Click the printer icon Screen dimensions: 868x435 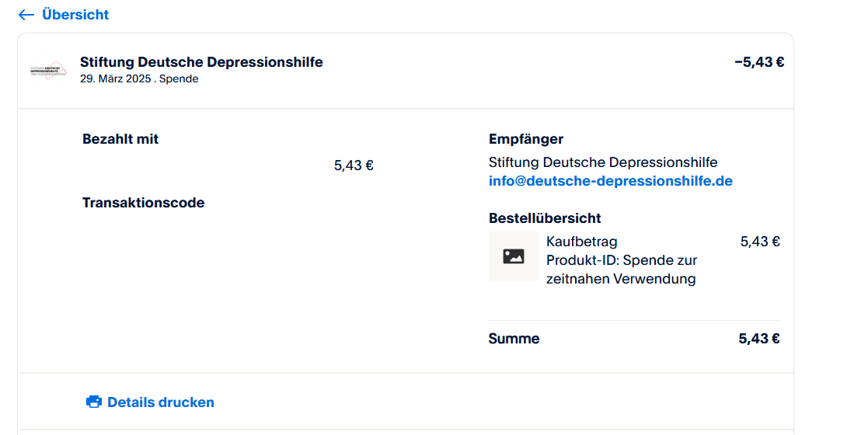[x=94, y=402]
